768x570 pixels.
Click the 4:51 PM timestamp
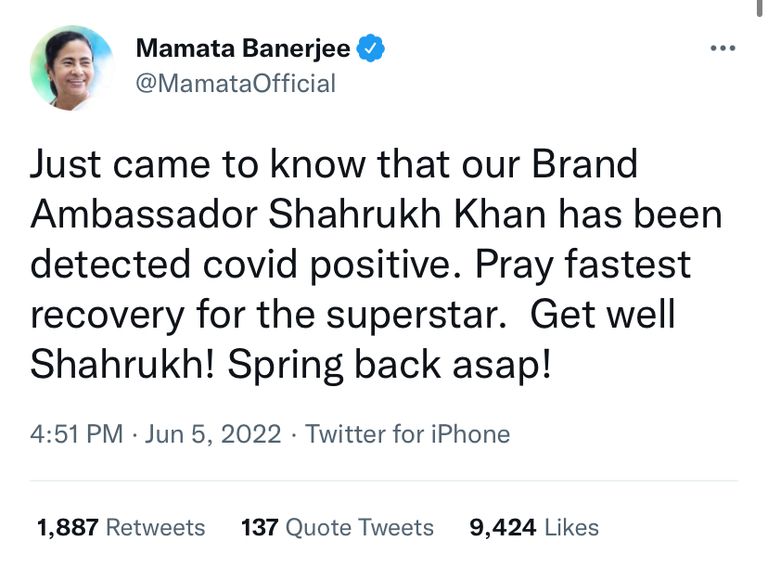pos(76,434)
